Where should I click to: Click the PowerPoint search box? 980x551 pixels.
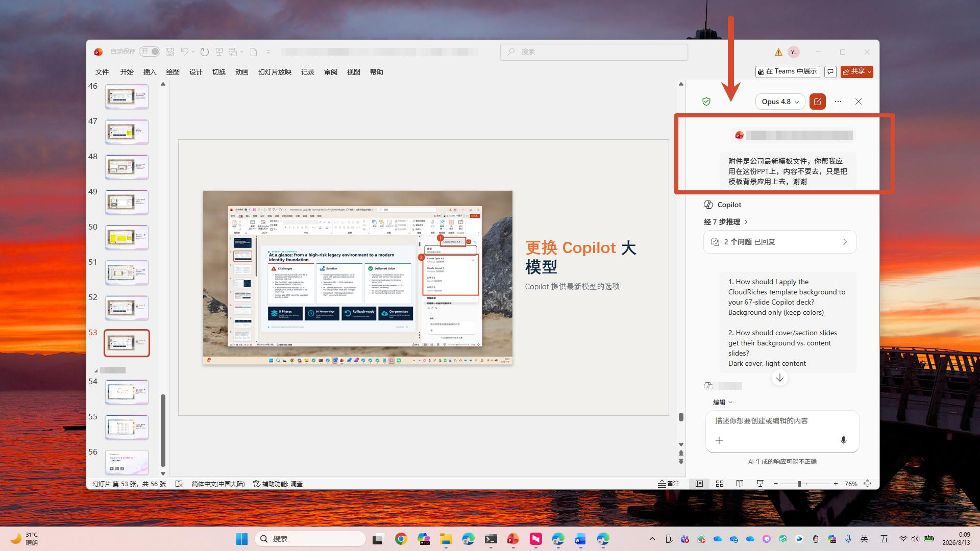(x=594, y=52)
